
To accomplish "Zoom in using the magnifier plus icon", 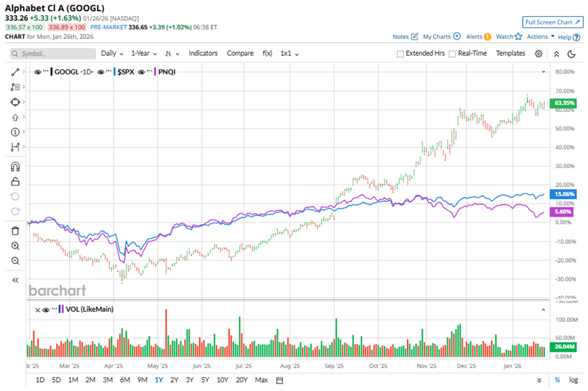I will (16, 246).
